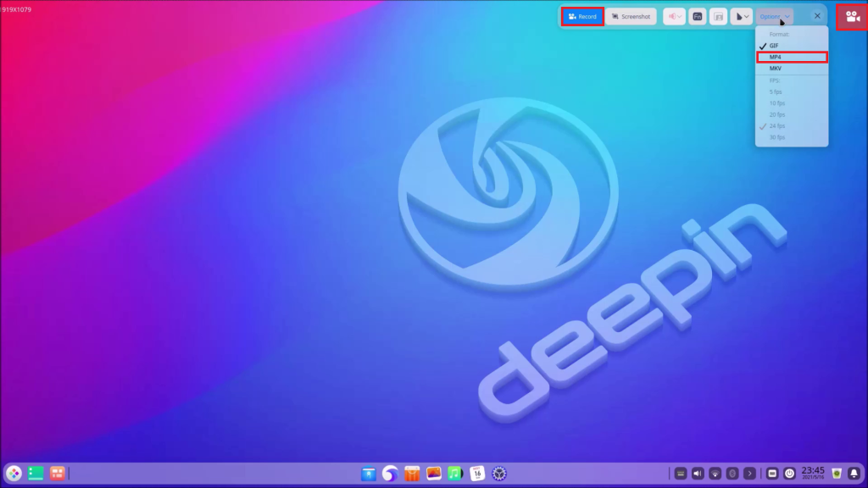Collapse the Options dropdown menu
The image size is (868, 488).
pos(775,16)
